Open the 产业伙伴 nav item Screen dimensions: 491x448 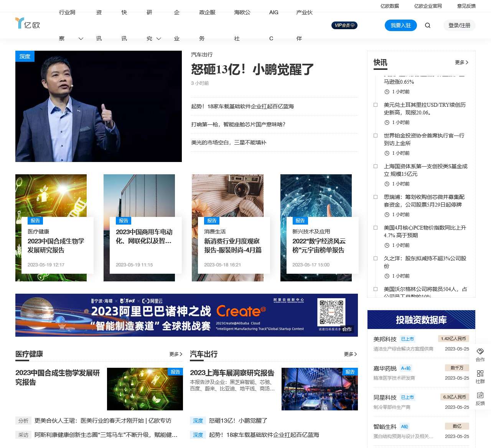coord(304,25)
